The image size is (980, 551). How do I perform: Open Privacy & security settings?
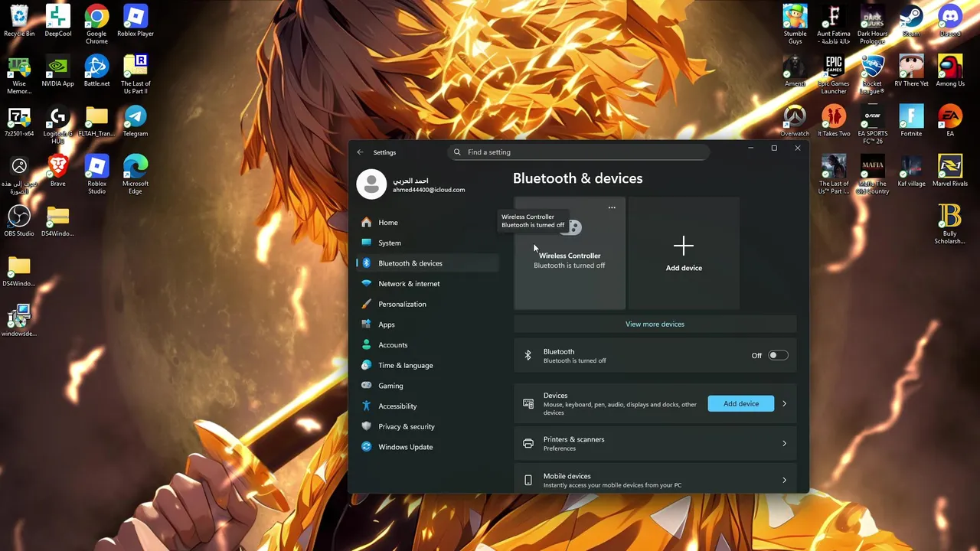(427, 426)
